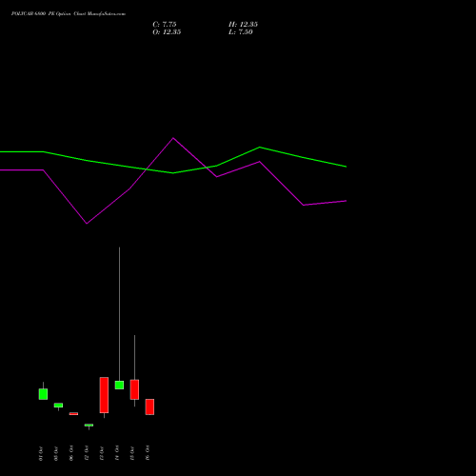This screenshot has width=476, height=476.
Task: Select the open value "O: 12.35"
Action: [x=167, y=32]
